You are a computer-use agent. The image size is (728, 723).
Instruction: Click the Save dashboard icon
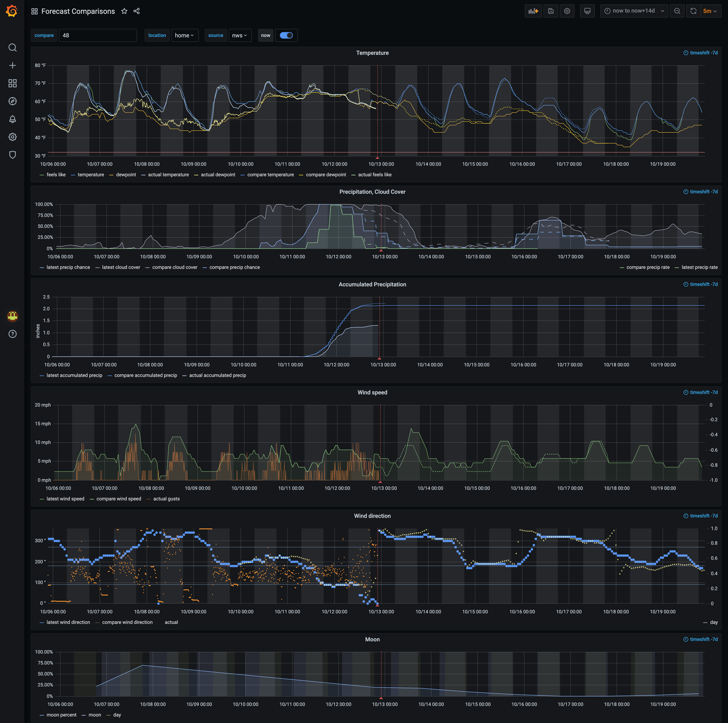tap(550, 11)
